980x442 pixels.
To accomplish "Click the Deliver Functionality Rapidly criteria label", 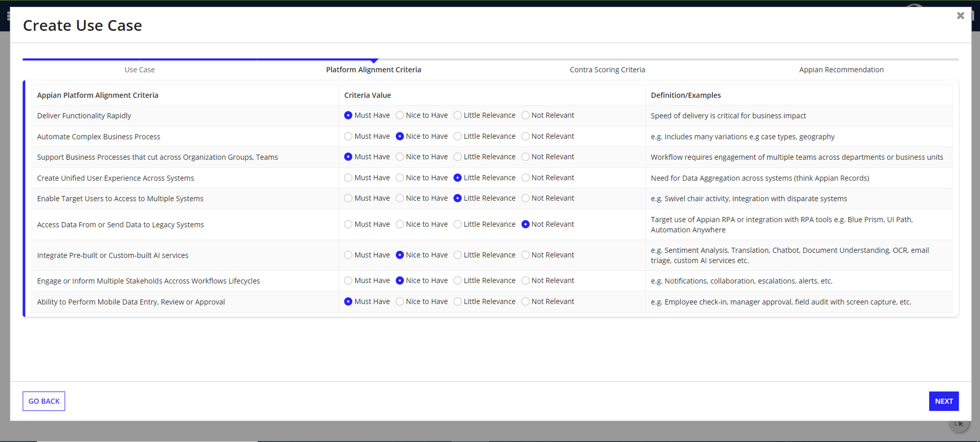I will (84, 116).
